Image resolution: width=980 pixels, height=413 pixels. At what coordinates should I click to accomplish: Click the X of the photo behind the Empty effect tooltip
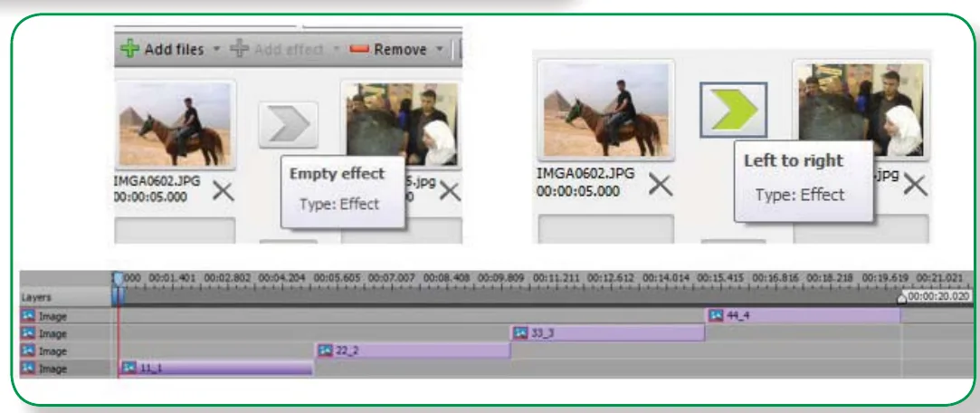(450, 191)
